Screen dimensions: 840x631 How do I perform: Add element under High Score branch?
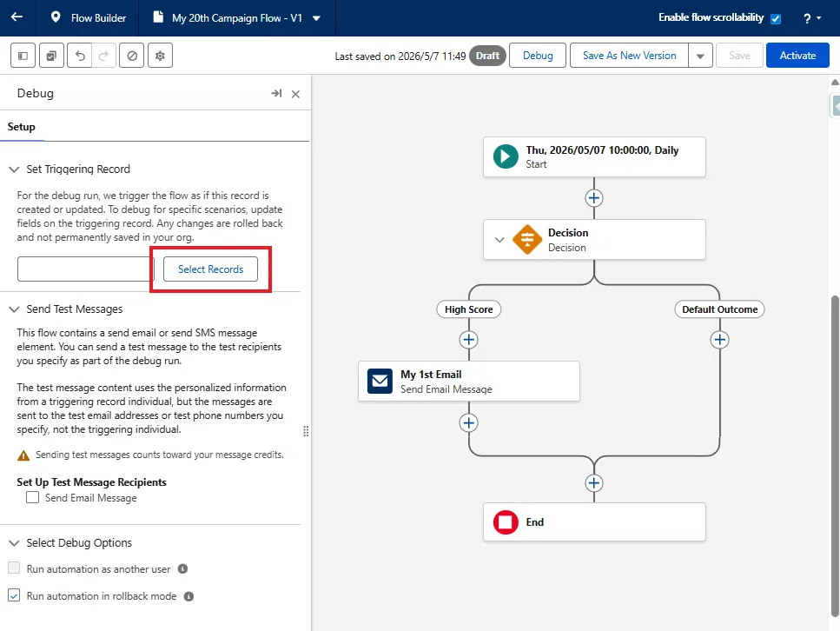pos(469,339)
